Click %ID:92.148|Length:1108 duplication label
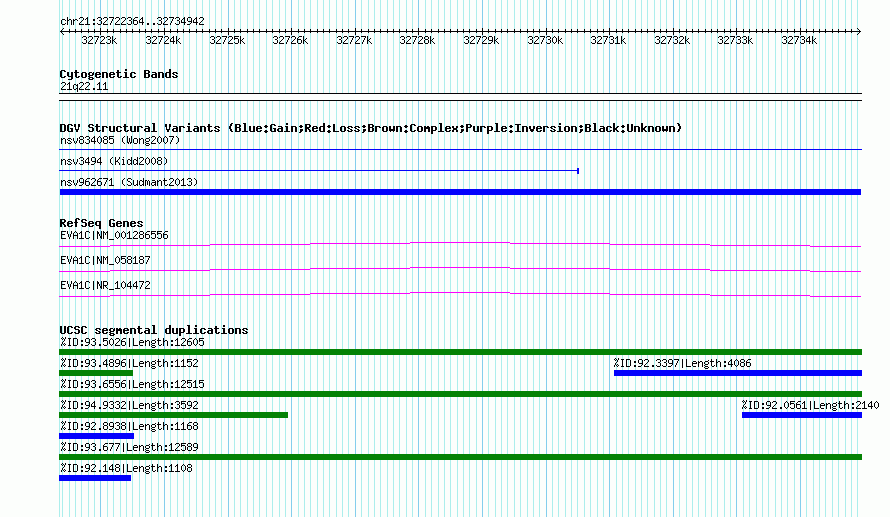This screenshot has width=890, height=517. [126, 468]
